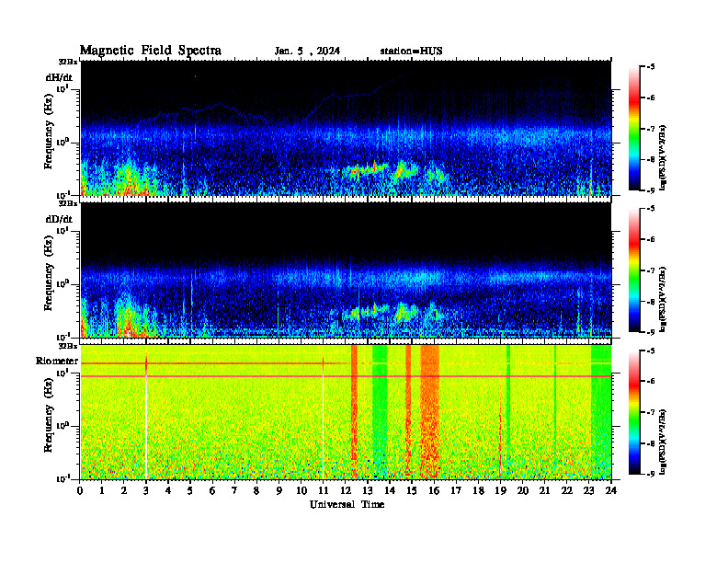Click the dH/dt spectrogram plot area

346,128
